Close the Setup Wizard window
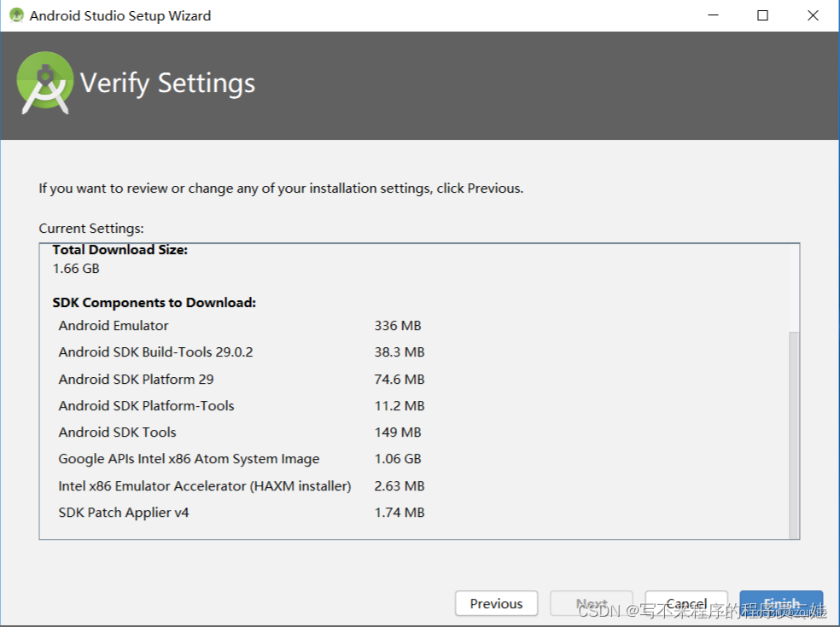 click(813, 15)
